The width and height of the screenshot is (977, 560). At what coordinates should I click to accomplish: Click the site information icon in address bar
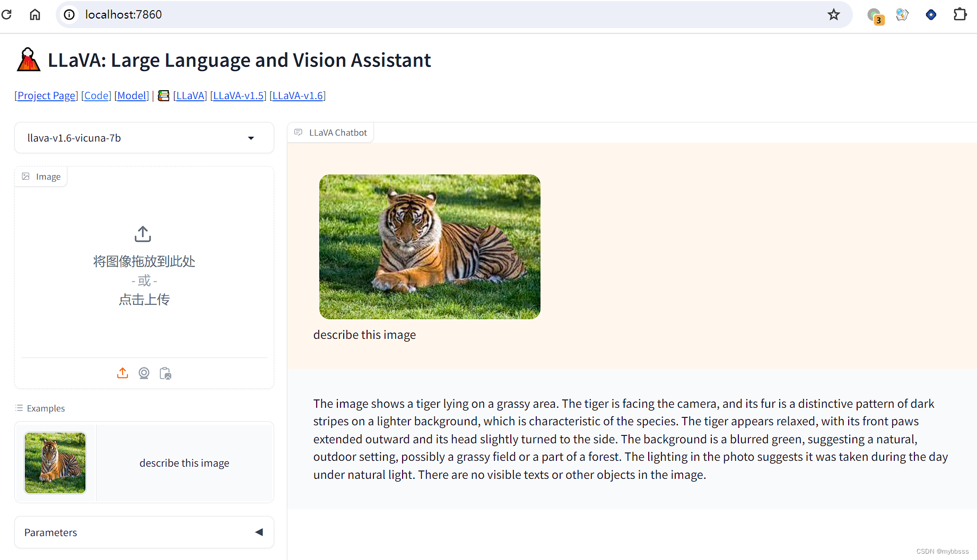[x=69, y=14]
